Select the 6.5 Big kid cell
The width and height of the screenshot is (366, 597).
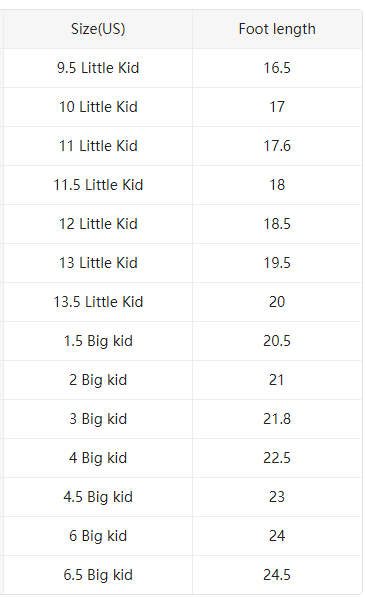98,575
